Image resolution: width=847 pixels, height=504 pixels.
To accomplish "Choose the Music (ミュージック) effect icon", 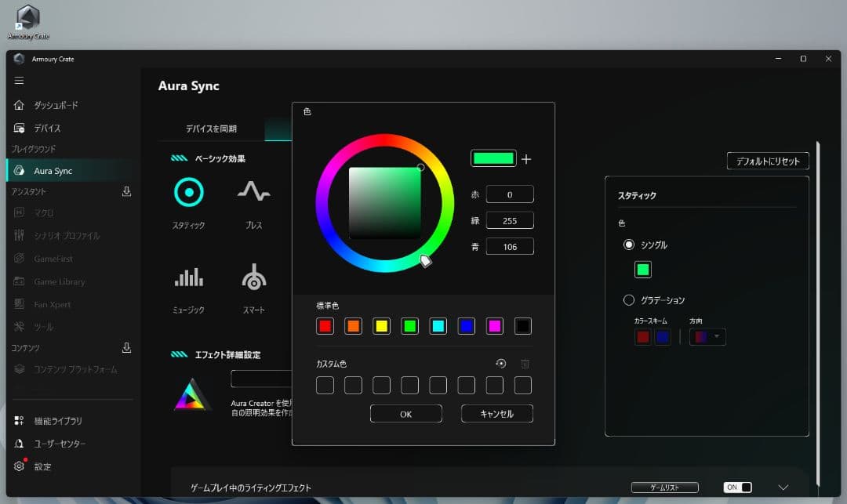I will pos(188,277).
